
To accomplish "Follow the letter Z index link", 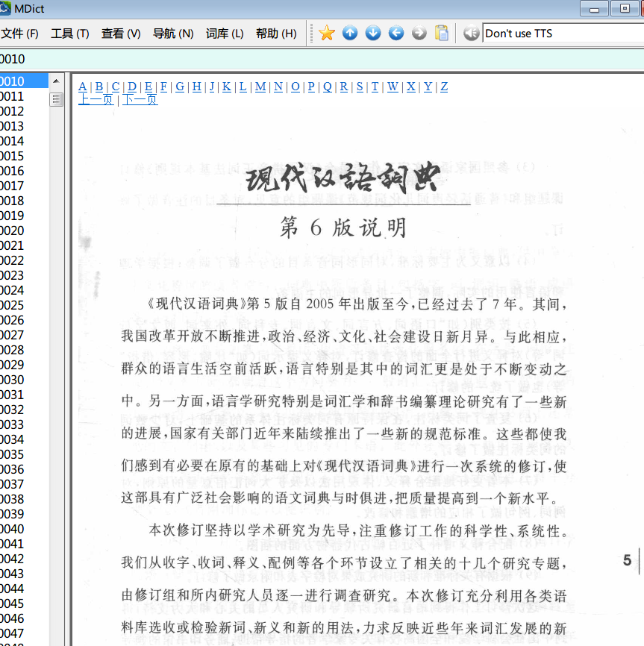I will point(444,87).
